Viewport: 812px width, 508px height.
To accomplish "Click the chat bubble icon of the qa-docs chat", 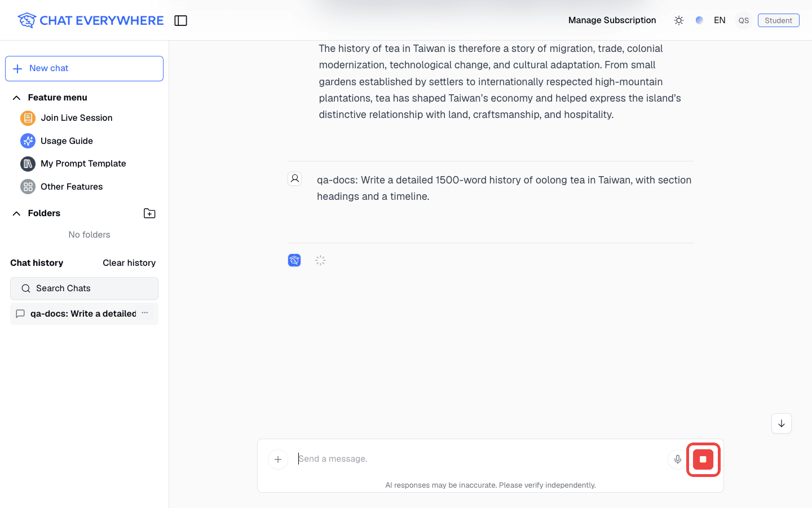I will (x=20, y=314).
